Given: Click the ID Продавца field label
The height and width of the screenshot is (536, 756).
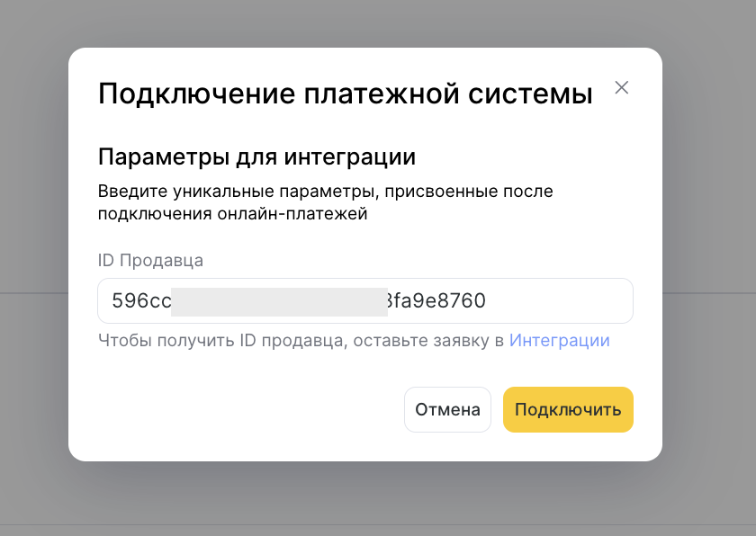Looking at the screenshot, I should pyautogui.click(x=150, y=261).
